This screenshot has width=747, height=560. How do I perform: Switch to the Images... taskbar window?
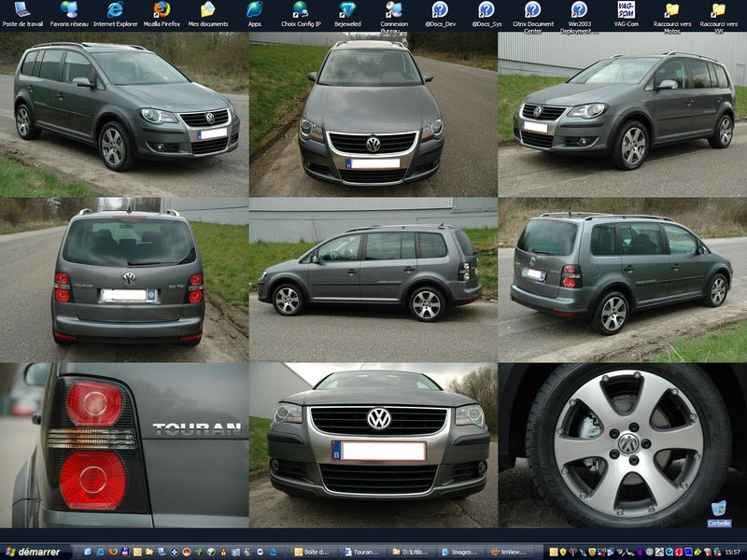pyautogui.click(x=460, y=552)
